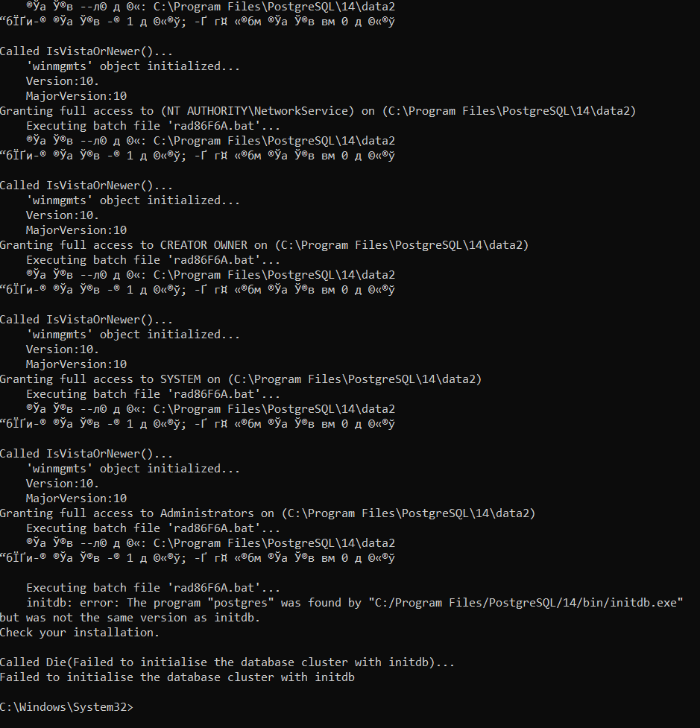This screenshot has width=700, height=728.
Task: Click 'Called IsVistaOrNewer()' above the CREATOR OWNER block
Action: [x=86, y=186]
